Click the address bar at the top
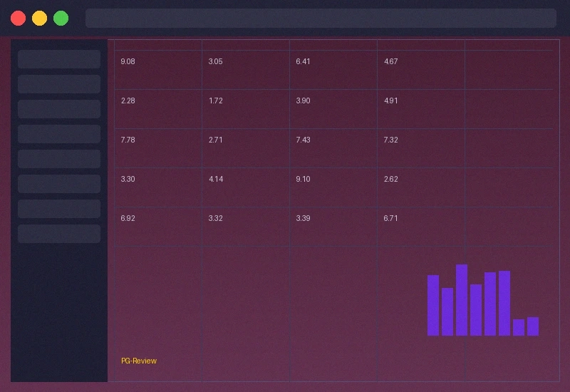The width and height of the screenshot is (570, 392). click(x=321, y=18)
